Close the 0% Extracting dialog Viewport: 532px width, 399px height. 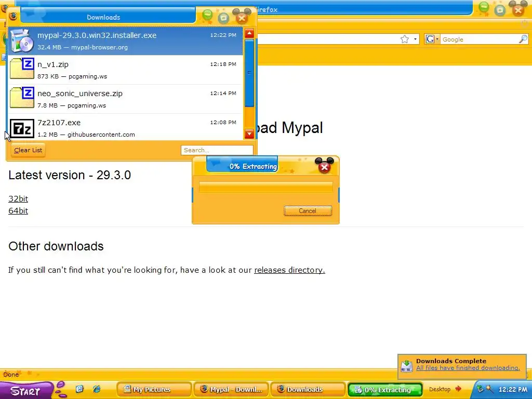point(324,167)
